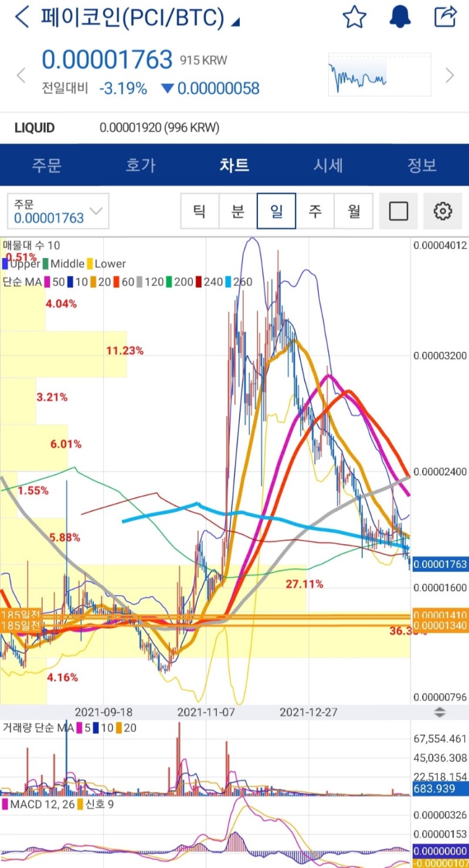This screenshot has width=469, height=868.
Task: Open chart settings gear icon
Action: (443, 211)
